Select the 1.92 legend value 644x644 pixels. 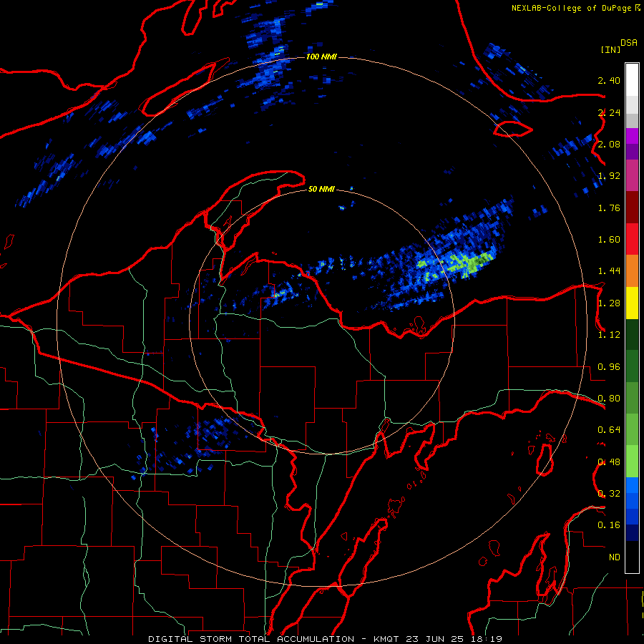609,176
